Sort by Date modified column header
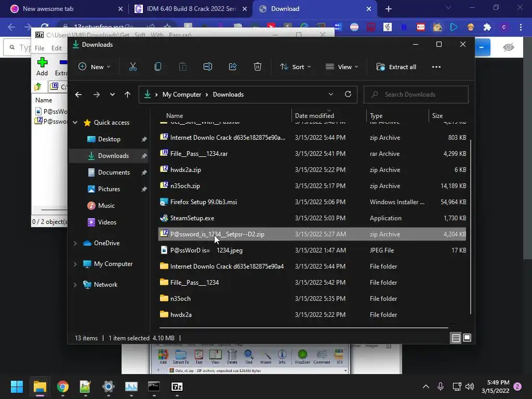This screenshot has width=532, height=399. click(x=314, y=116)
